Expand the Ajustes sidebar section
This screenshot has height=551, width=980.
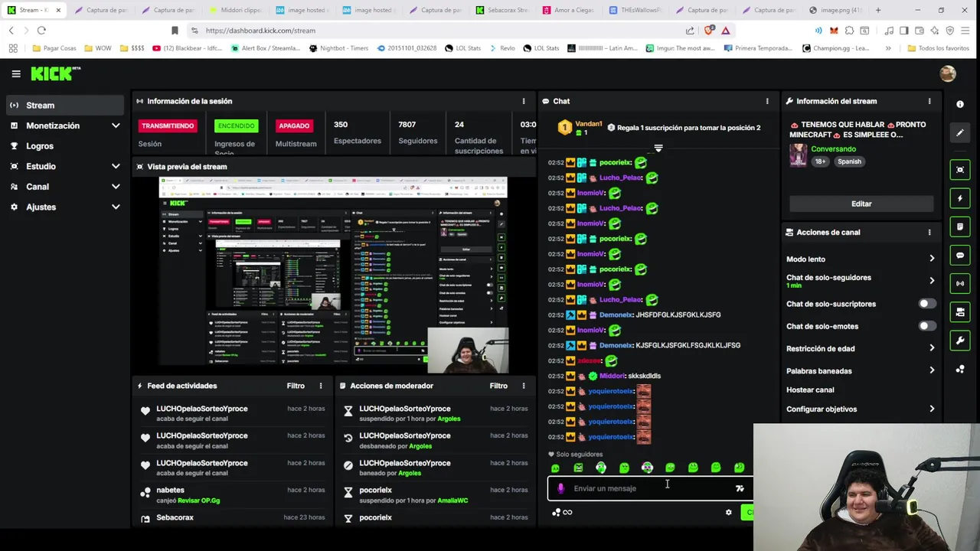116,207
